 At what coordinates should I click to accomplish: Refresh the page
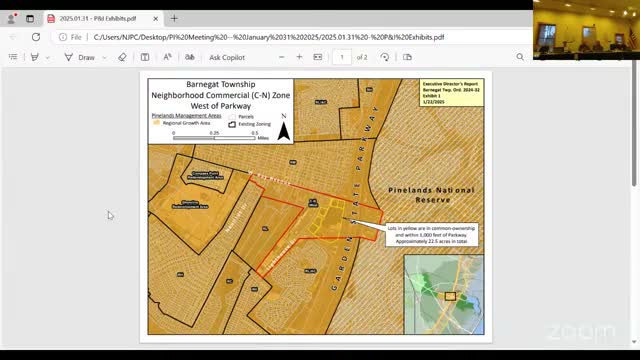pos(36,37)
